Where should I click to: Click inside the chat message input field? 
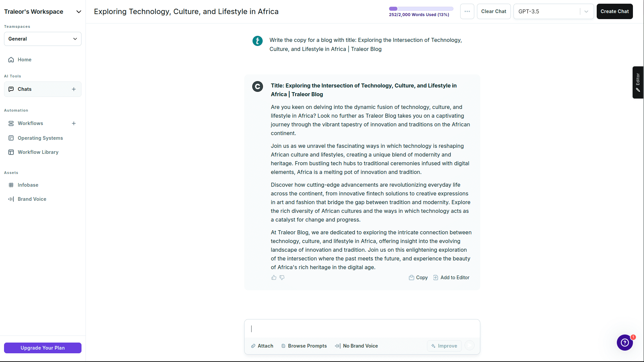(x=362, y=329)
